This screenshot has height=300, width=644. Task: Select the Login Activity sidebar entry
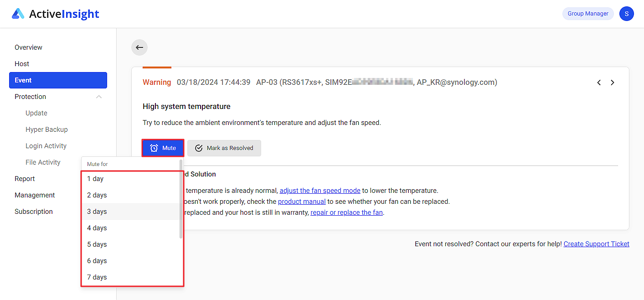46,145
